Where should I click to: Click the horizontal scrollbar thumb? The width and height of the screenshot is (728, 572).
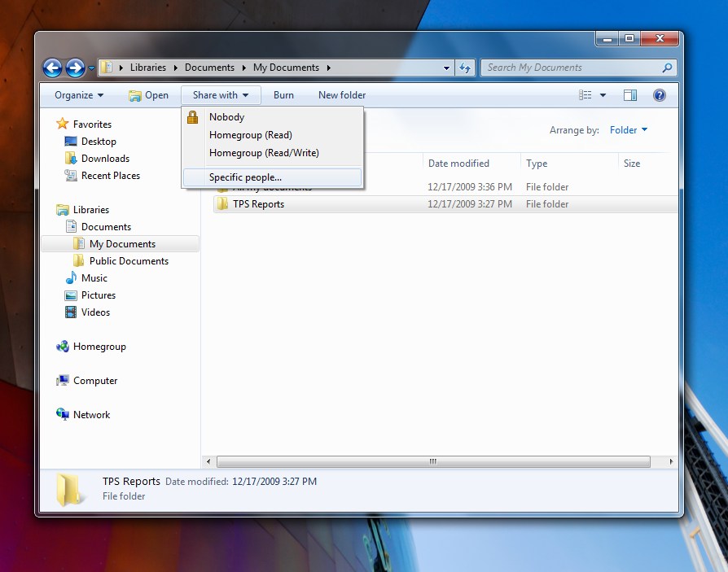433,461
